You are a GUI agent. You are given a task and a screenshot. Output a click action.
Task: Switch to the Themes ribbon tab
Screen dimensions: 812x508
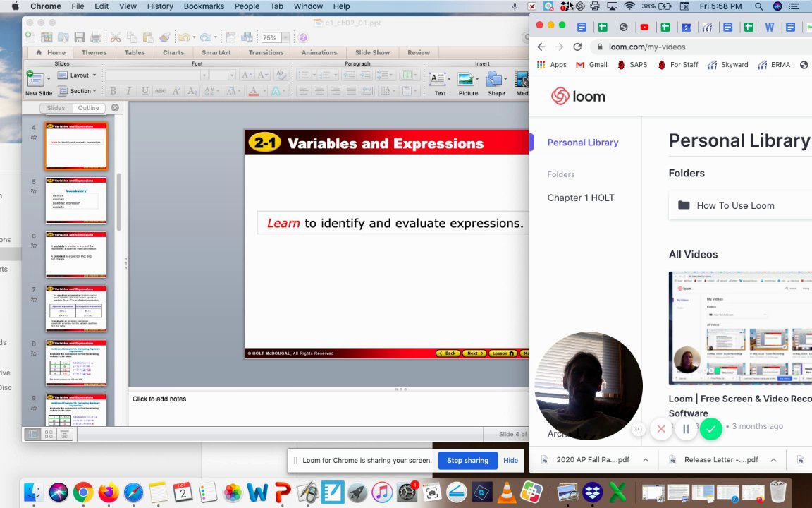point(94,52)
